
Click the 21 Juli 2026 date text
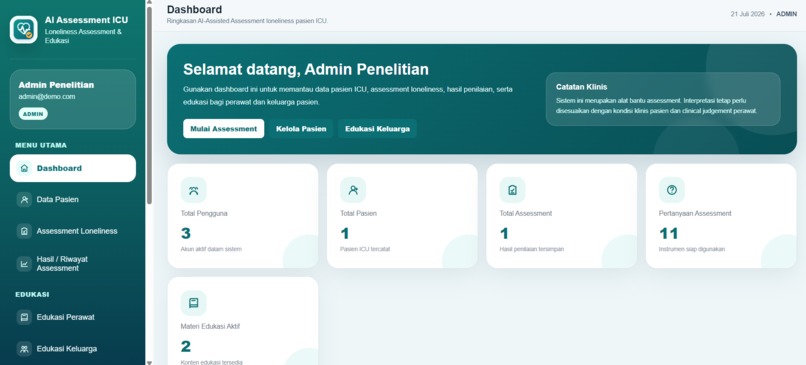tap(747, 14)
